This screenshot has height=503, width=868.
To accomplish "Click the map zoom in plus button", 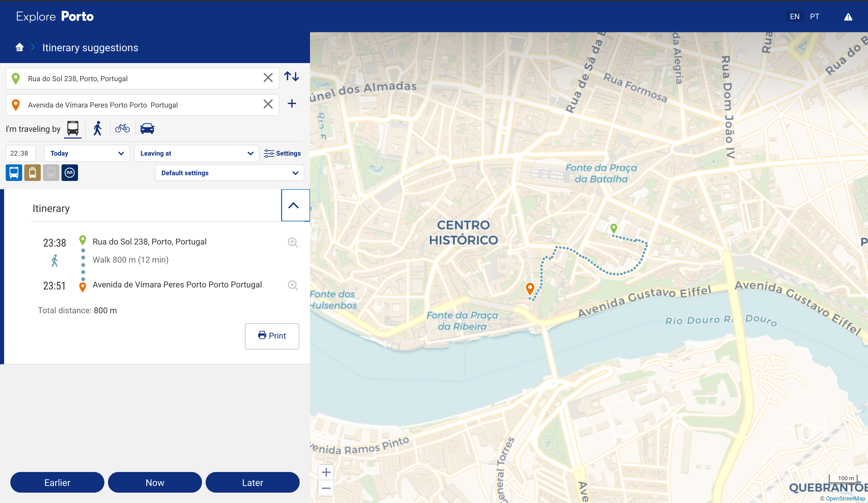I will point(326,472).
